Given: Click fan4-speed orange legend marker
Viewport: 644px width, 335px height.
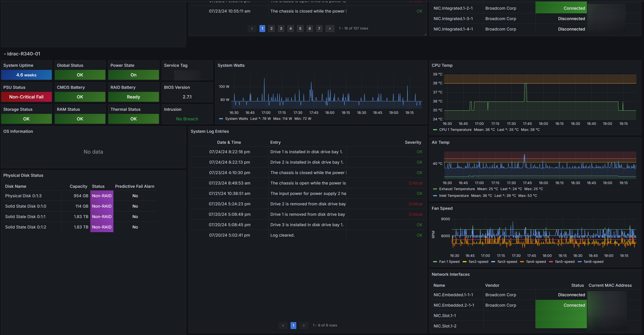Looking at the screenshot, I should pos(522,261).
